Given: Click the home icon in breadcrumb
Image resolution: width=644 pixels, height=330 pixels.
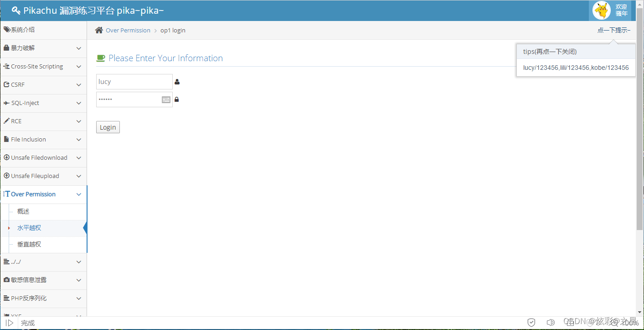Looking at the screenshot, I should [99, 30].
